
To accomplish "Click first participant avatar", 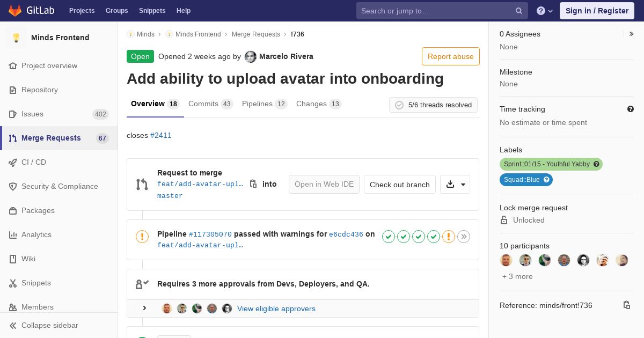I will click(x=506, y=260).
